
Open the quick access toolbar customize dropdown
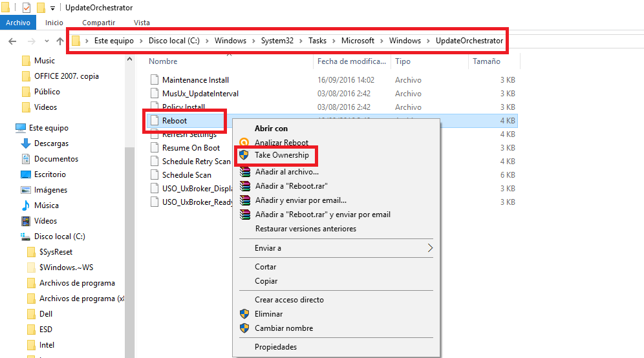52,8
